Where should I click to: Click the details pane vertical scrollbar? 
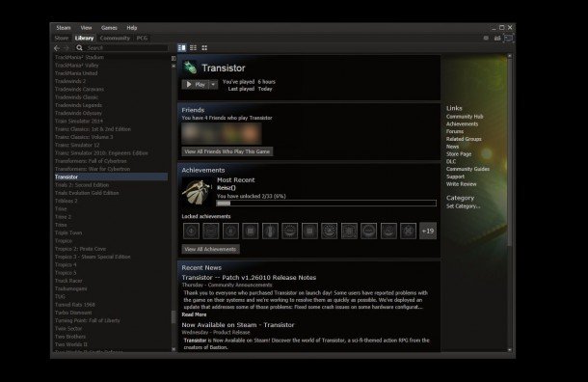(x=510, y=152)
